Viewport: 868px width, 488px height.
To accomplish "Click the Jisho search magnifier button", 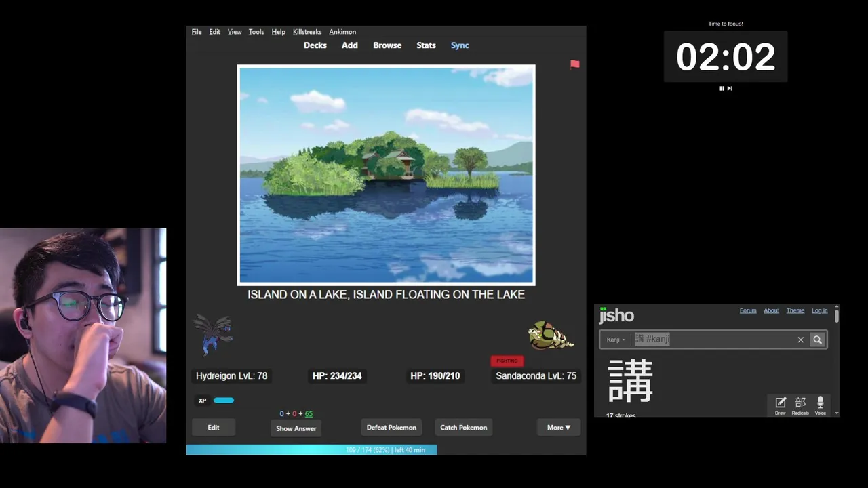I will coord(818,340).
